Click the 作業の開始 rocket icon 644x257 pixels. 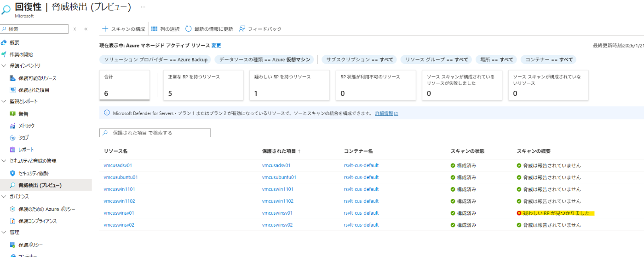4,54
